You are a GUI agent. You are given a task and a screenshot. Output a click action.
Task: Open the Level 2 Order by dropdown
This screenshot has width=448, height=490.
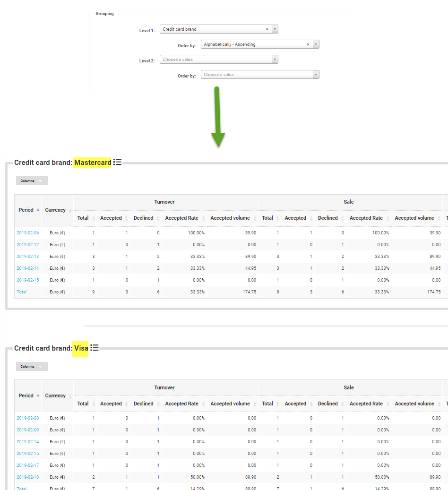point(260,75)
